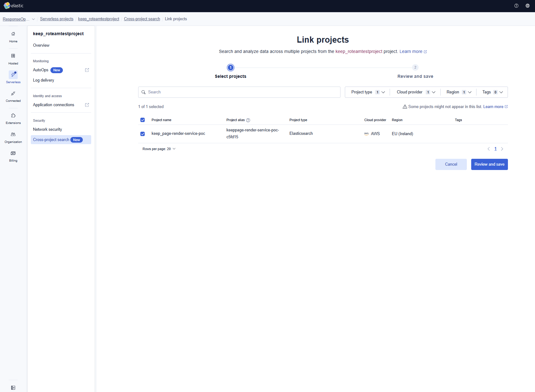
Task: Toggle the select-all projects checkbox
Action: [143, 120]
